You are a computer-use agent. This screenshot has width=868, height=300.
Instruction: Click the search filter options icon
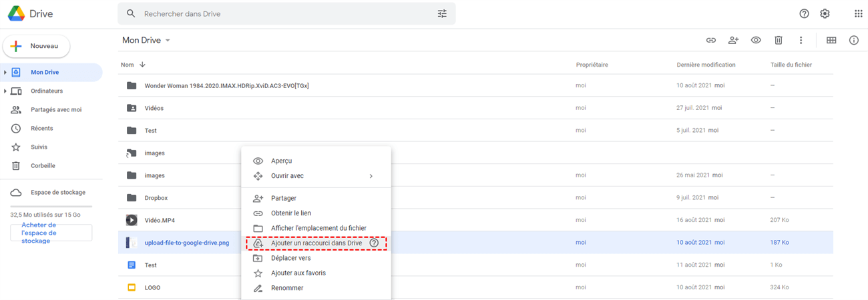pos(442,13)
